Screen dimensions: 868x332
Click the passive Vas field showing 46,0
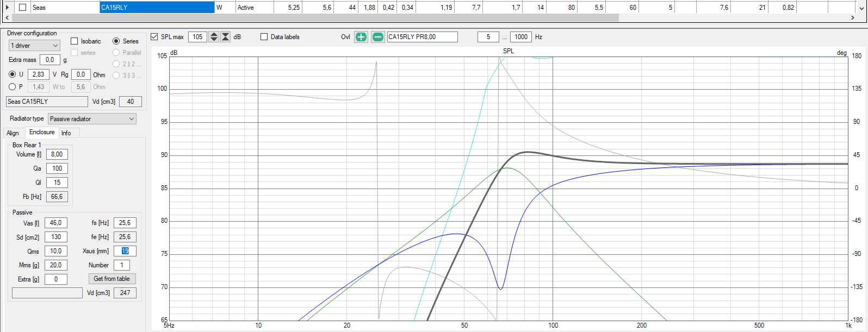pyautogui.click(x=56, y=223)
